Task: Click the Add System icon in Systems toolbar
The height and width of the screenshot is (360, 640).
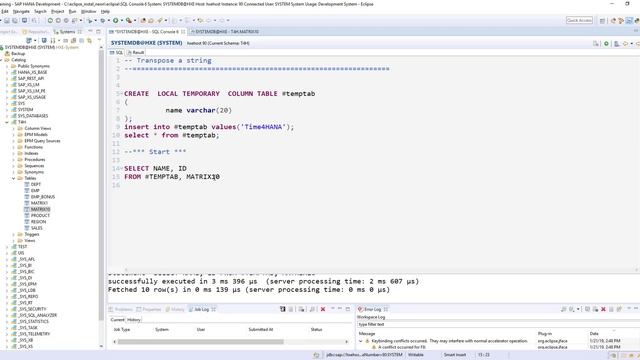Action: (x=29, y=40)
